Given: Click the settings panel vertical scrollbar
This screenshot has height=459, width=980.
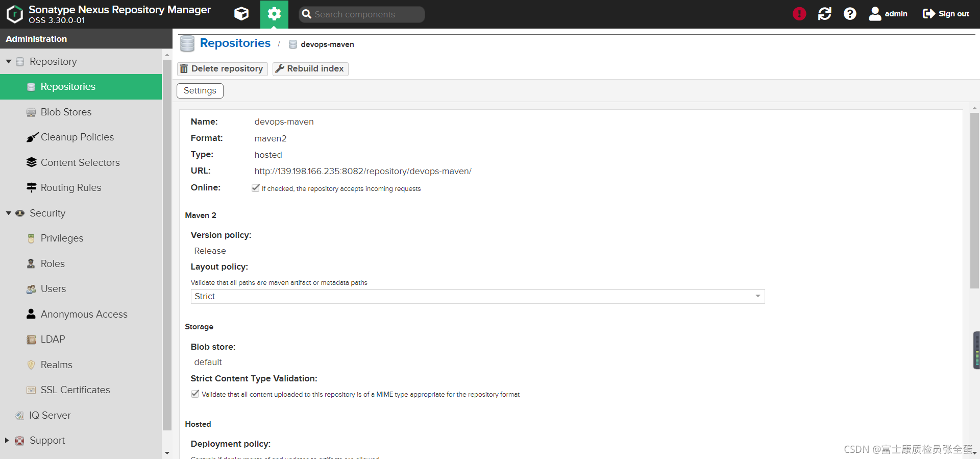Looking at the screenshot, I should [x=974, y=200].
